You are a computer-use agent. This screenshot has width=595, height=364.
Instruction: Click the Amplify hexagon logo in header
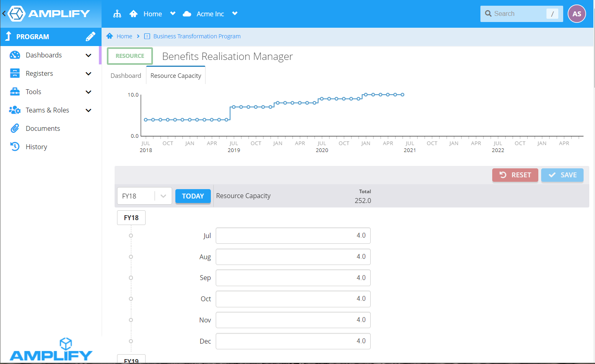pos(17,13)
